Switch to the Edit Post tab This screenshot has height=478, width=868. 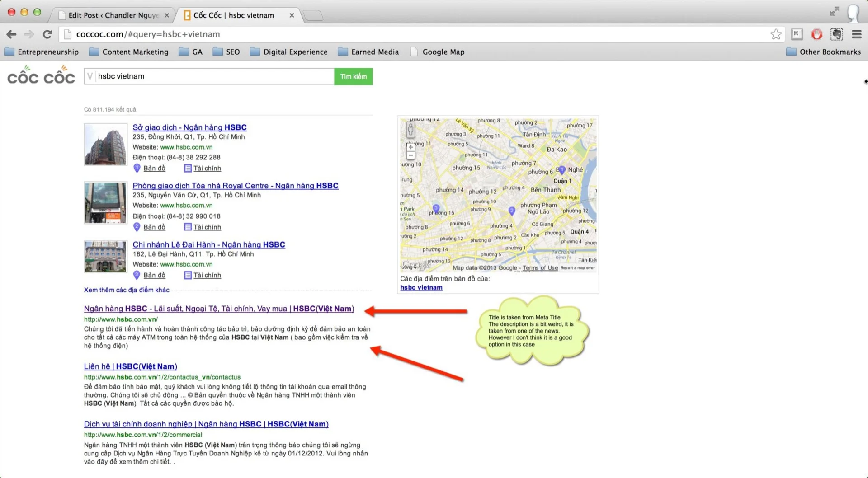pyautogui.click(x=113, y=15)
